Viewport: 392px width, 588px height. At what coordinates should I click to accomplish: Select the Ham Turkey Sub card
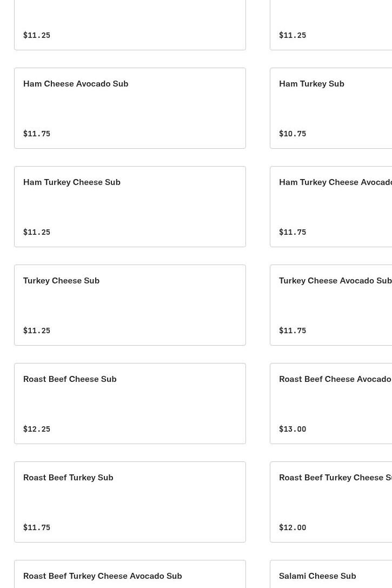point(331,108)
